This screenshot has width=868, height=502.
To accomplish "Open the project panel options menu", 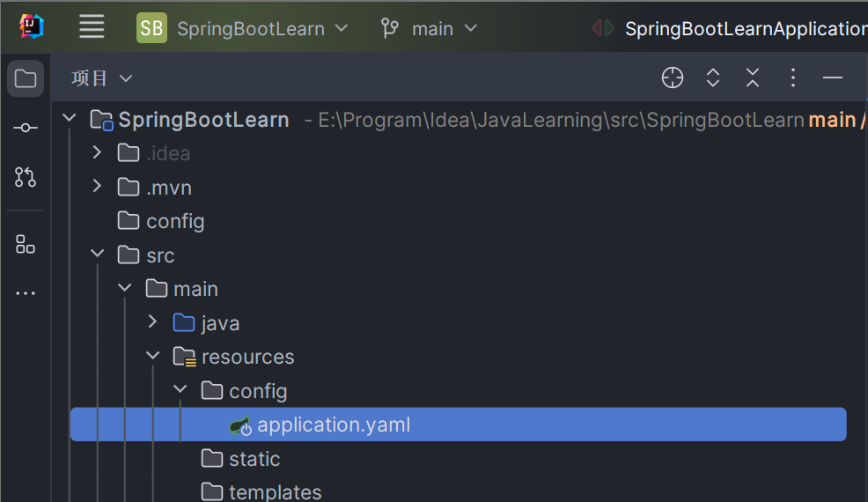I will [792, 78].
